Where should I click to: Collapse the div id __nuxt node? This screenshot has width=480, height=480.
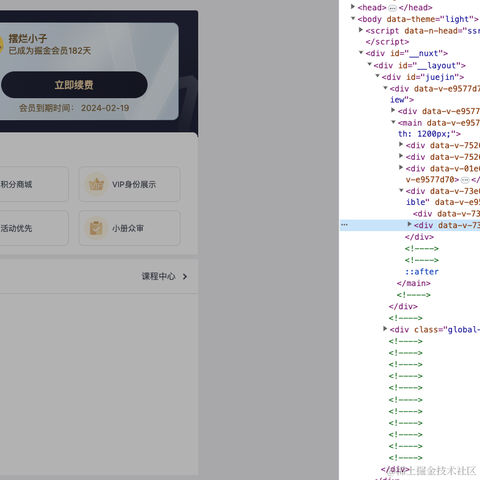coord(361,53)
